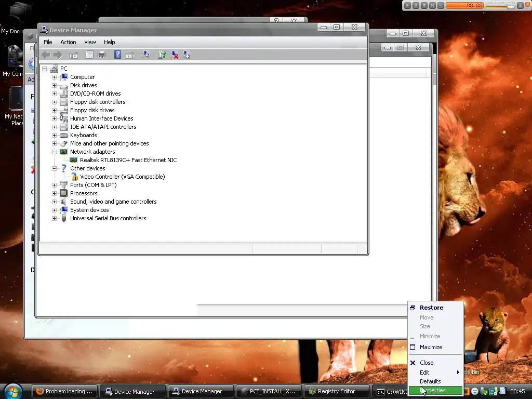
Task: Open the Help menu
Action: pyautogui.click(x=109, y=42)
